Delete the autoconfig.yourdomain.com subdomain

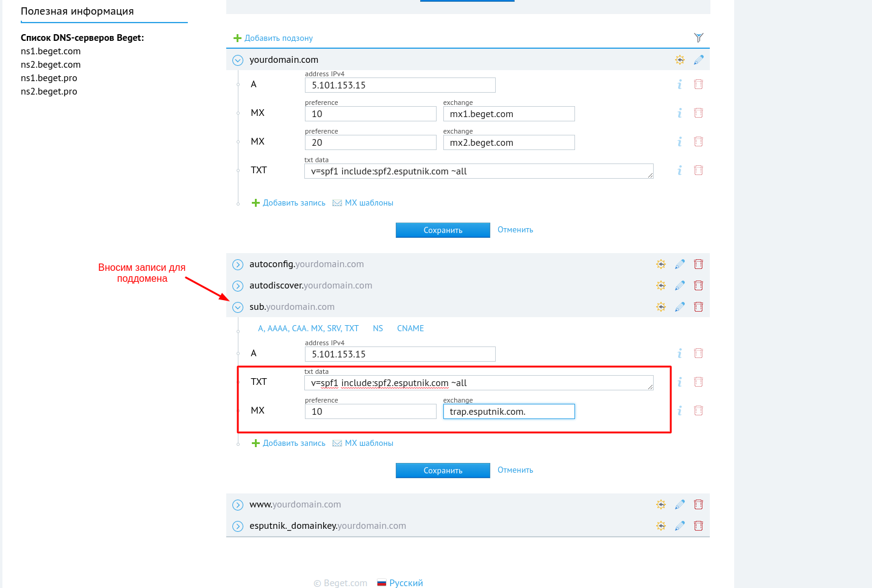(699, 264)
